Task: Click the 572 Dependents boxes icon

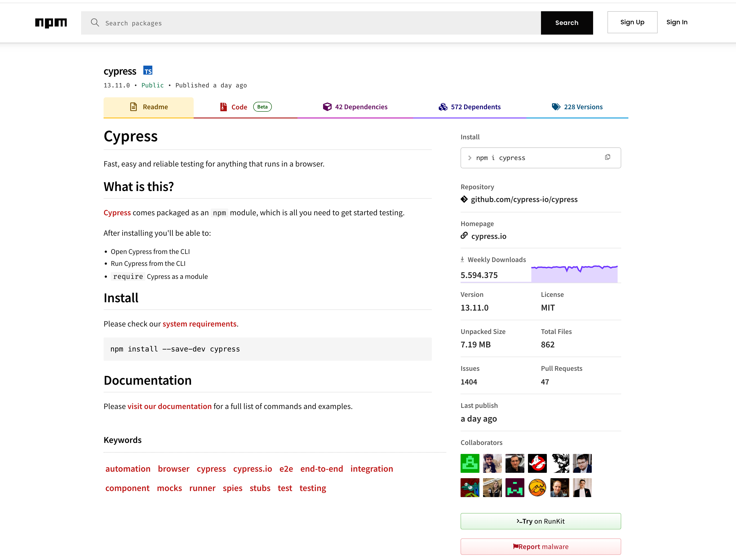Action: [443, 107]
